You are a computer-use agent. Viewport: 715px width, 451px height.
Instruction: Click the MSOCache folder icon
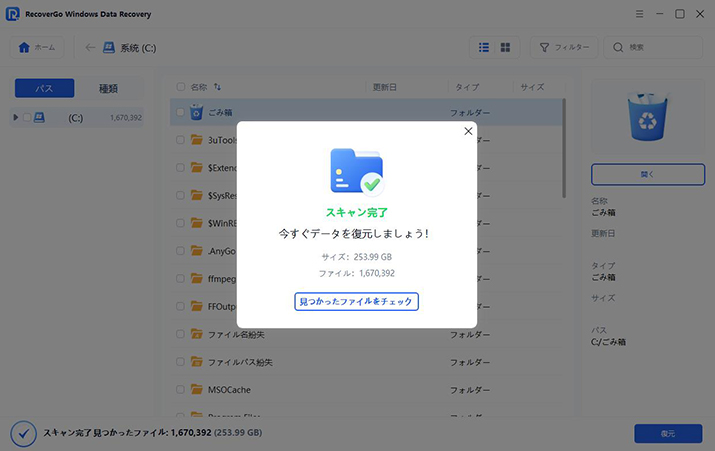[197, 389]
